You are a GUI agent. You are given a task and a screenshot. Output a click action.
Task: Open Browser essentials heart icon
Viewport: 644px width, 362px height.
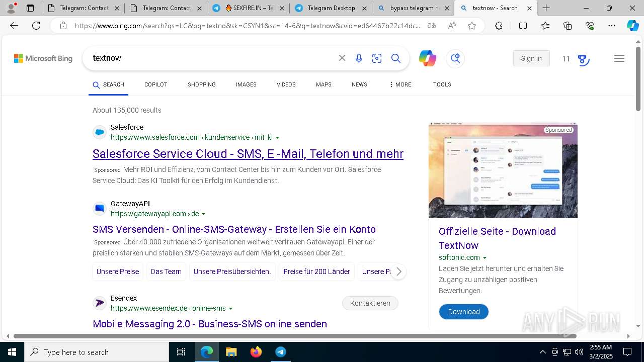pos(590,26)
